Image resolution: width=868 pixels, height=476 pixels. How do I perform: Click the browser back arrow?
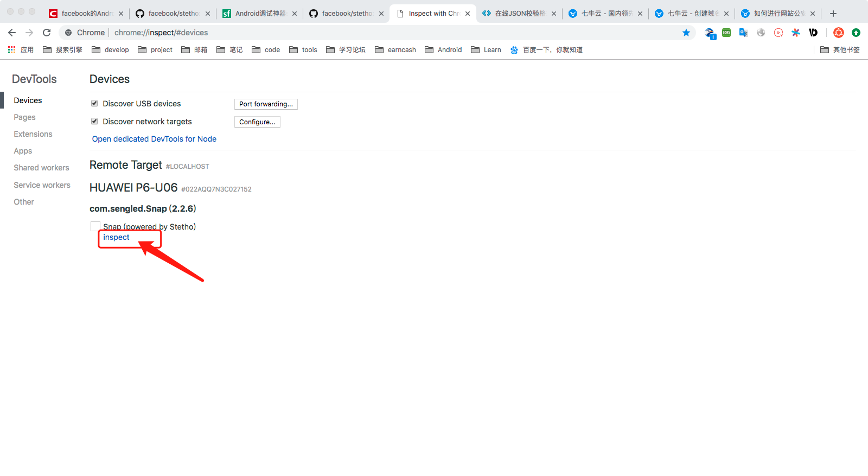12,33
